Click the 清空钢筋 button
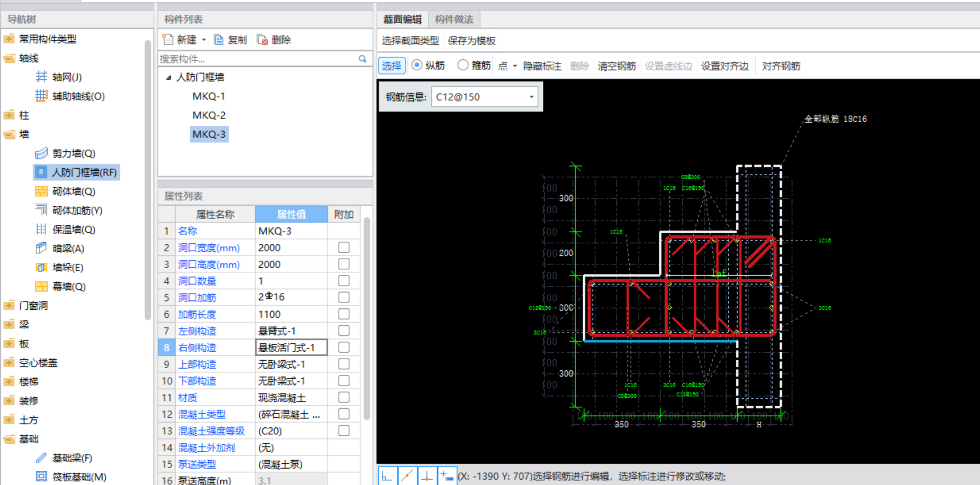Image resolution: width=980 pixels, height=485 pixels. 617,66
